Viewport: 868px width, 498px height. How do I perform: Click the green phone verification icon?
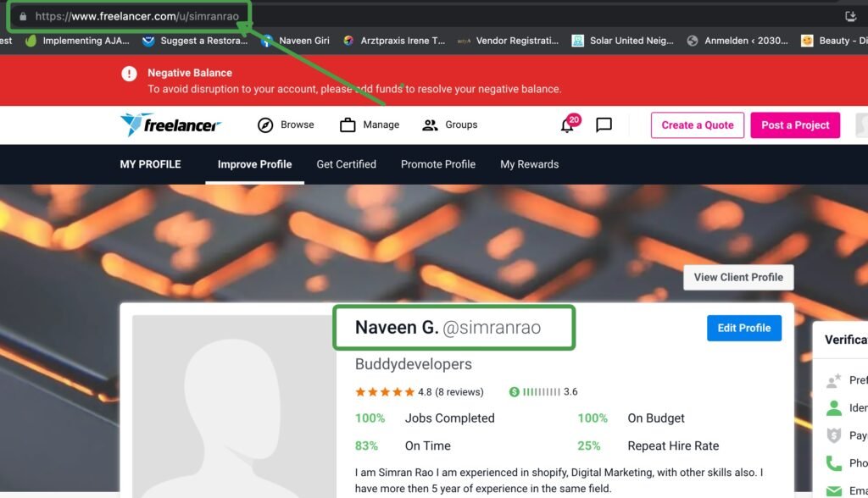pyautogui.click(x=834, y=463)
